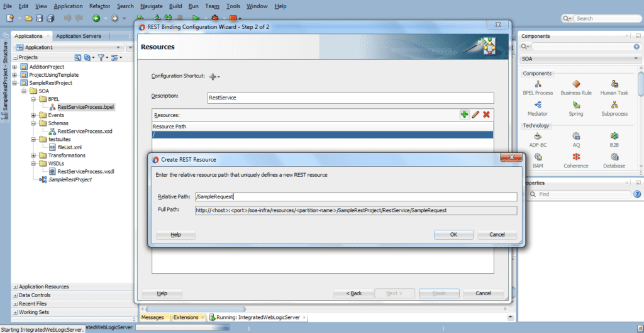This screenshot has height=333, width=644.
Task: Click the Undo toolbar icon
Action: coord(68,18)
